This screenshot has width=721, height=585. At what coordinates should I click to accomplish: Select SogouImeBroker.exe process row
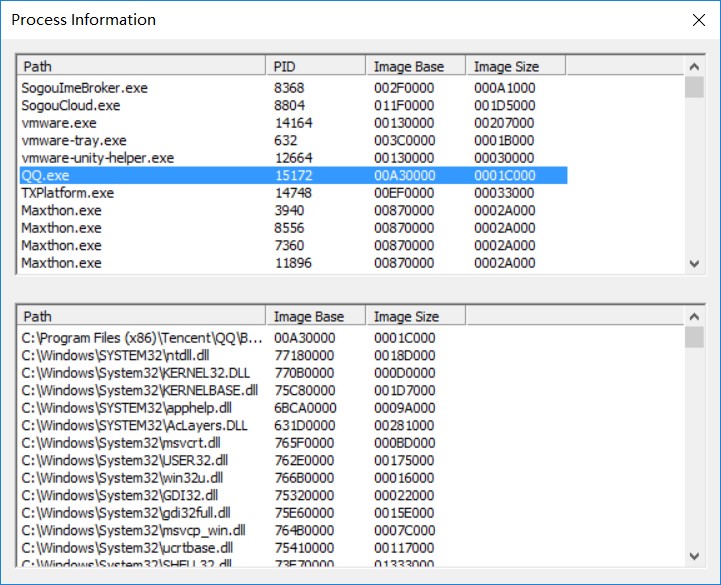click(x=293, y=88)
